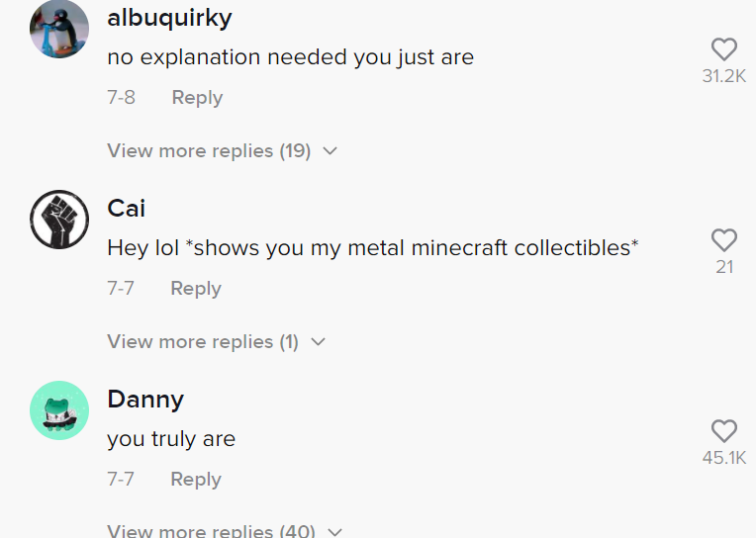Click the 45.1K like count
756x538 pixels.
(724, 458)
